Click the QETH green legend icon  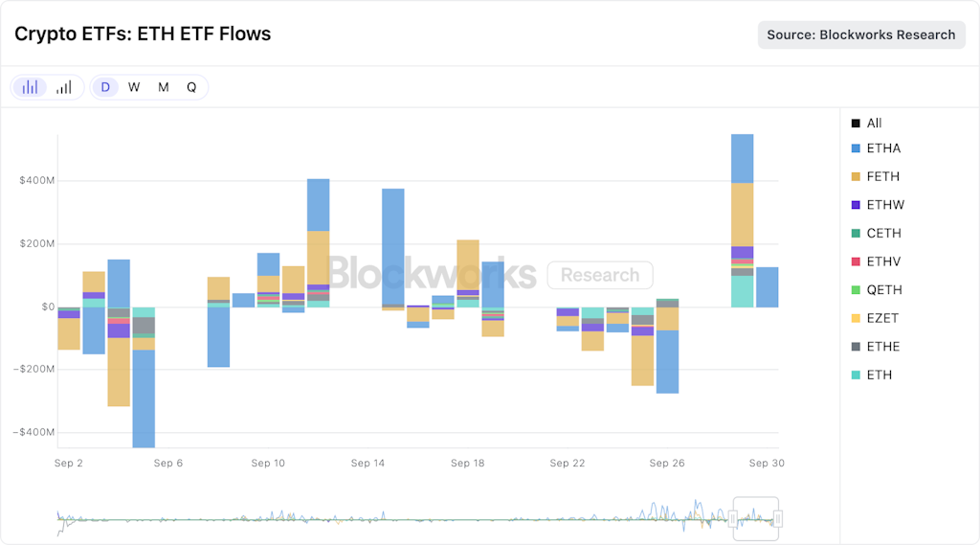pyautogui.click(x=856, y=290)
